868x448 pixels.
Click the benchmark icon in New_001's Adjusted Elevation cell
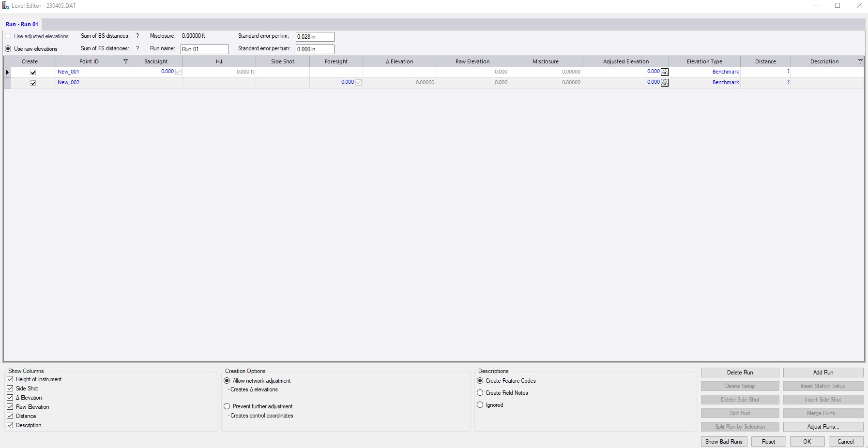[665, 72]
